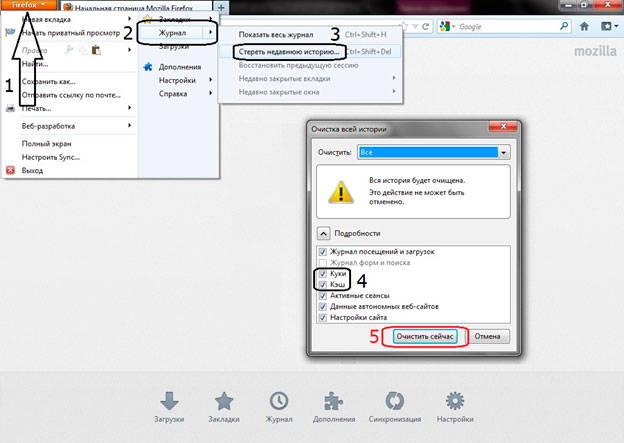Image resolution: width=624 pixels, height=443 pixels.
Task: Select Показать весь журнал menu item
Action: (278, 35)
